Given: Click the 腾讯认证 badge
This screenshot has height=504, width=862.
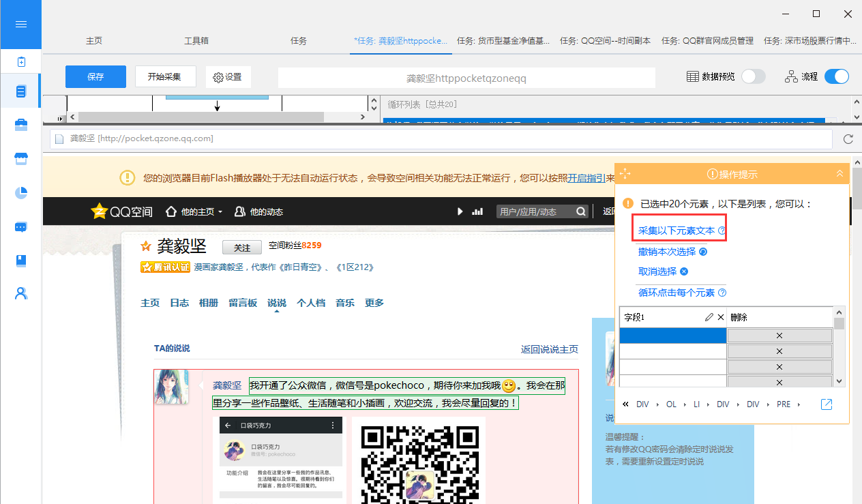Looking at the screenshot, I should [165, 267].
